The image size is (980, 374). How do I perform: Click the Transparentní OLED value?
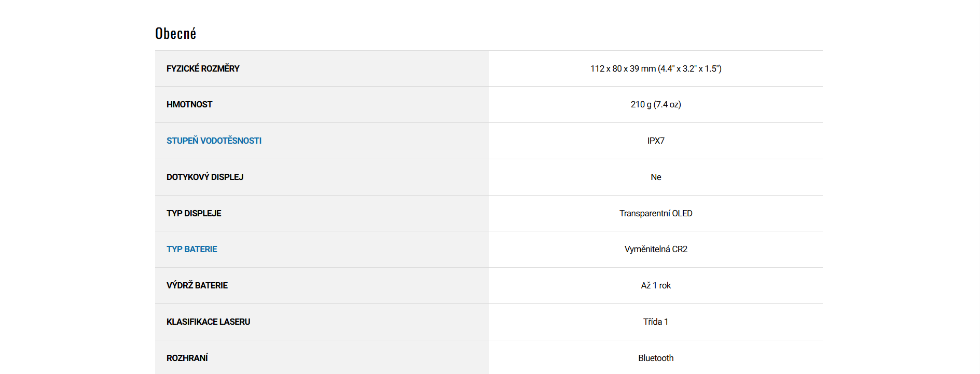pos(656,213)
